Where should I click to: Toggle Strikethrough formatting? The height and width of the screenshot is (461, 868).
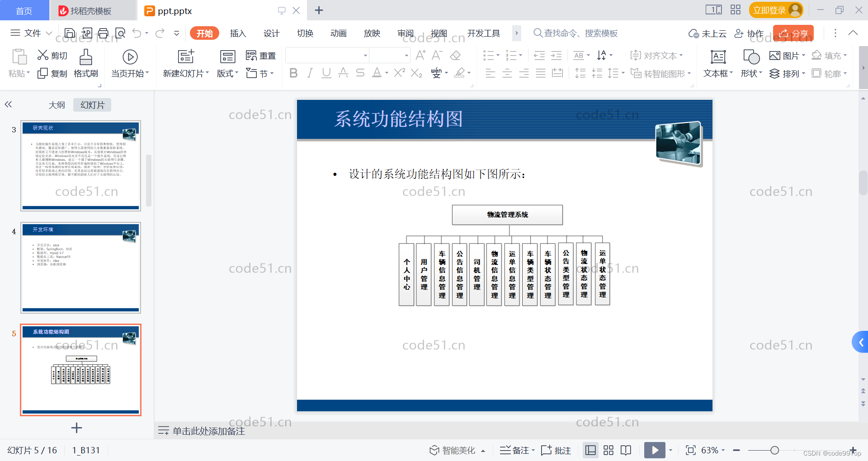[360, 73]
